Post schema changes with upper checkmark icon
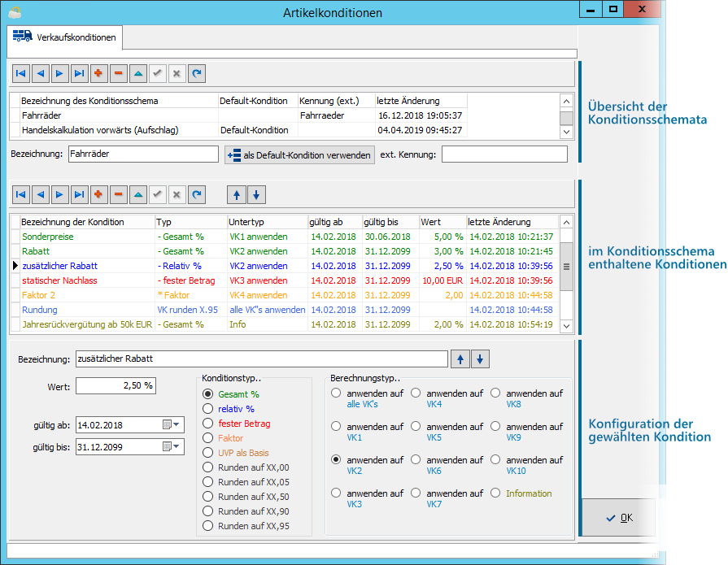 click(158, 73)
